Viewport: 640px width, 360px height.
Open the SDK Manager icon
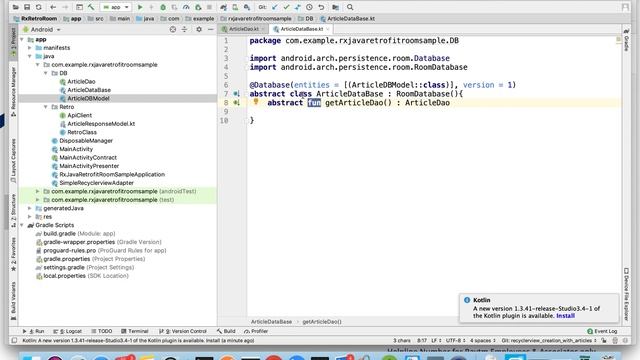pyautogui.click(x=247, y=7)
